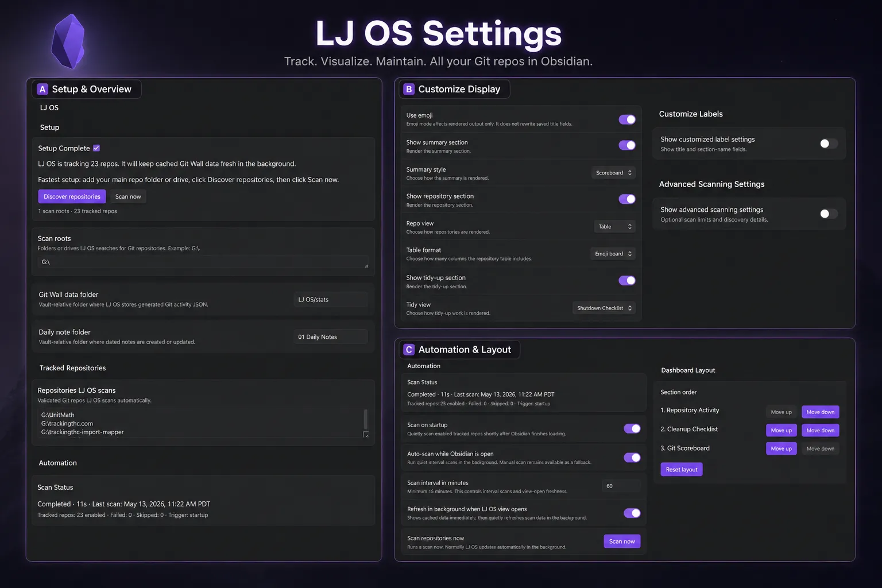Click the Tracked Repositories heading
The image size is (882, 588).
coord(72,368)
